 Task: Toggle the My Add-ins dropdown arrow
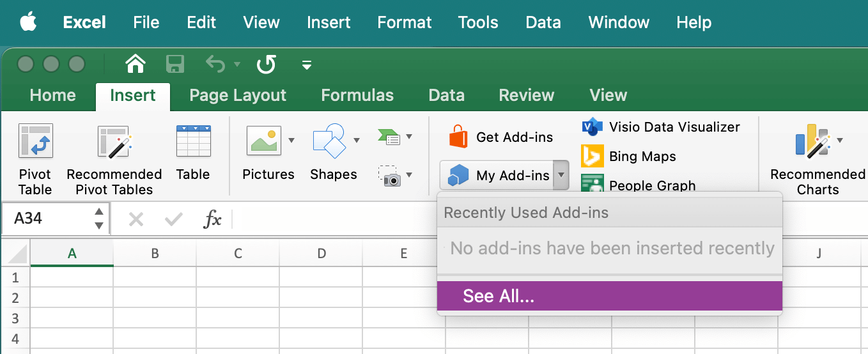pyautogui.click(x=561, y=176)
